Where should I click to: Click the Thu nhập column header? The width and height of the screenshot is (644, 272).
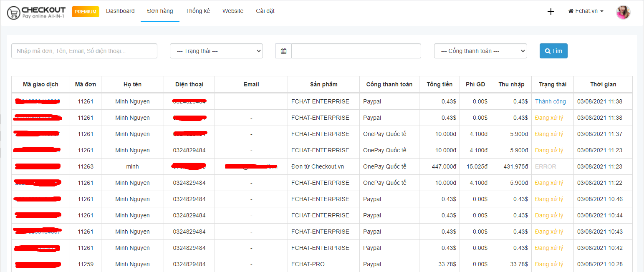[511, 84]
